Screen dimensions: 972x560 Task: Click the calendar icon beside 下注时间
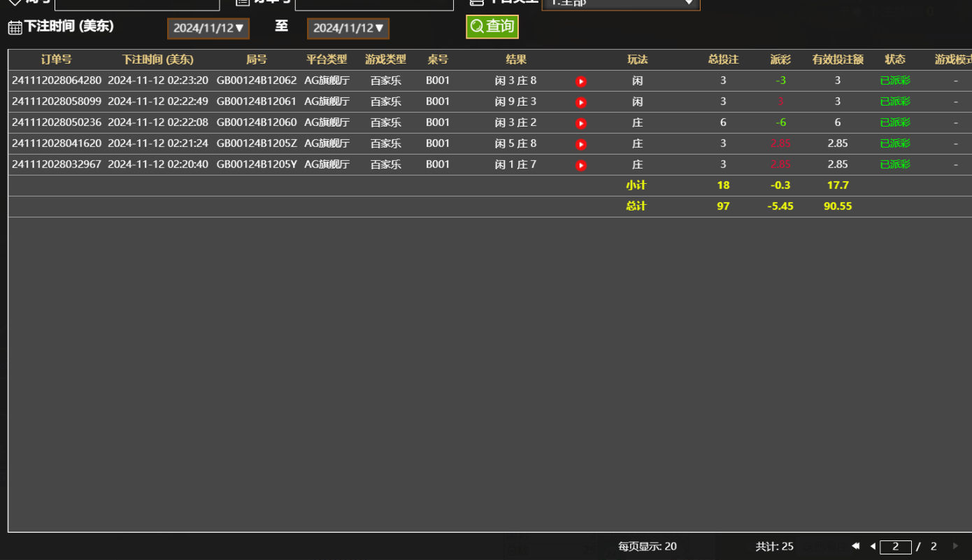(x=15, y=28)
